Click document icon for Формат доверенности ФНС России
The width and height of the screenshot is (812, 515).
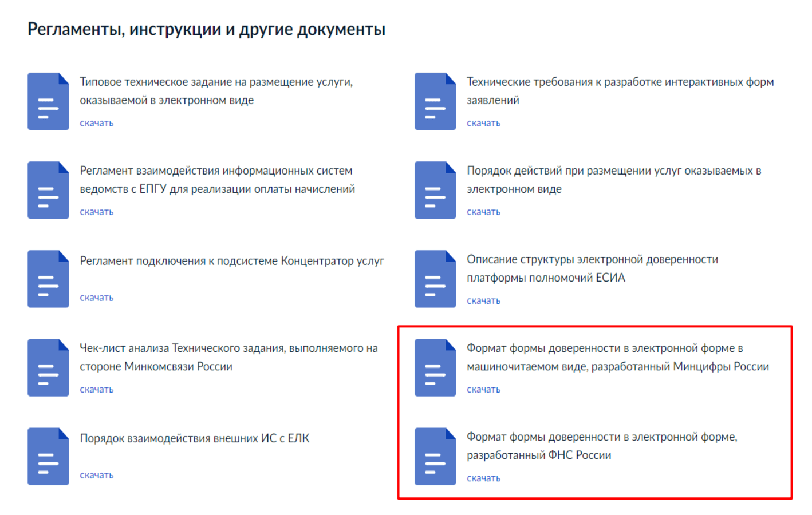[435, 456]
